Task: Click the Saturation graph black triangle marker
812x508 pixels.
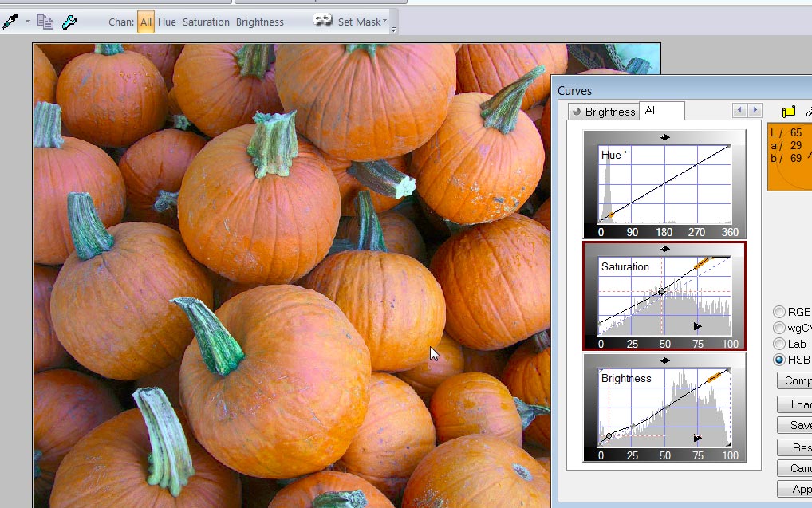Action: point(698,326)
